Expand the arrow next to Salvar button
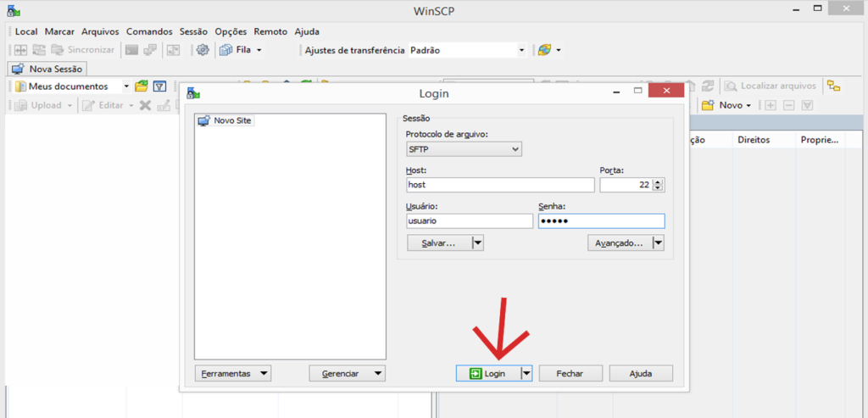 (x=477, y=242)
